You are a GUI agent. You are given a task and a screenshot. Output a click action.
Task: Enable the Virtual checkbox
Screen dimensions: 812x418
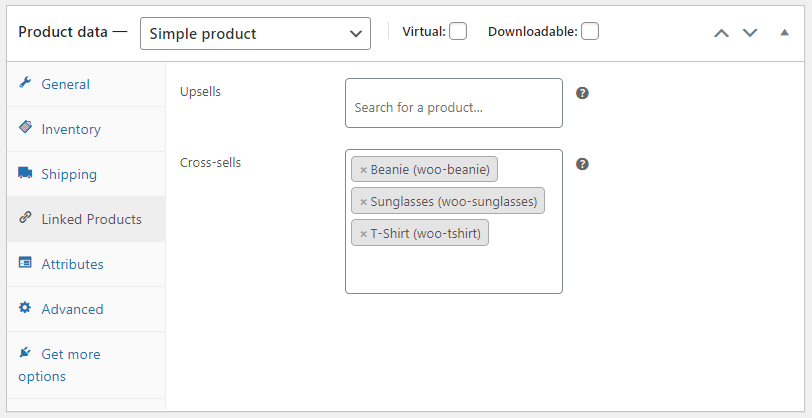(x=458, y=32)
